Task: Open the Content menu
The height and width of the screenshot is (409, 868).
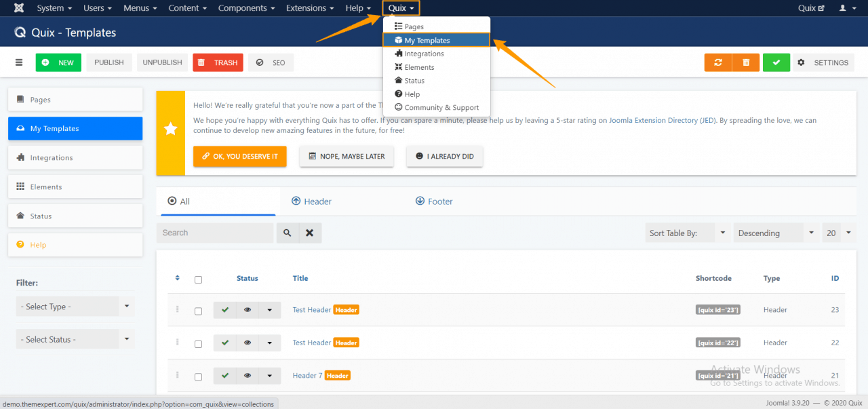Action: tap(189, 8)
